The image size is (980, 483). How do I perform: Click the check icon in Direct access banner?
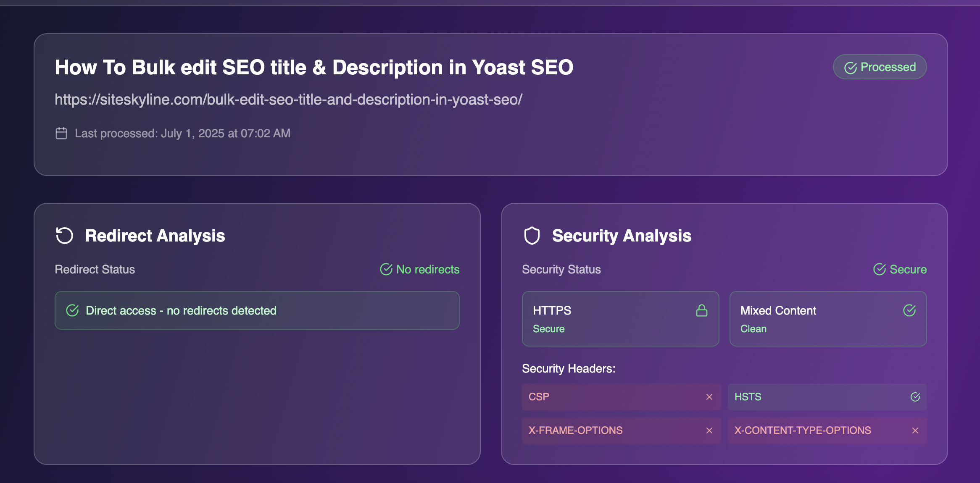tap(72, 310)
